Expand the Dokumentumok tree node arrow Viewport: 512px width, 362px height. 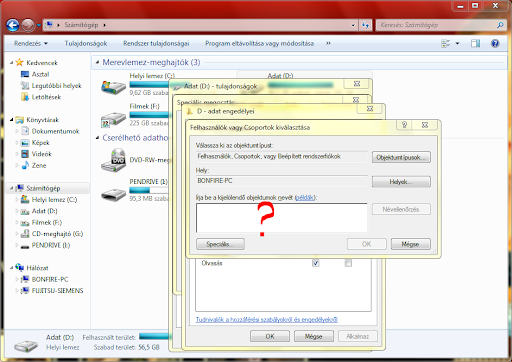[x=17, y=131]
